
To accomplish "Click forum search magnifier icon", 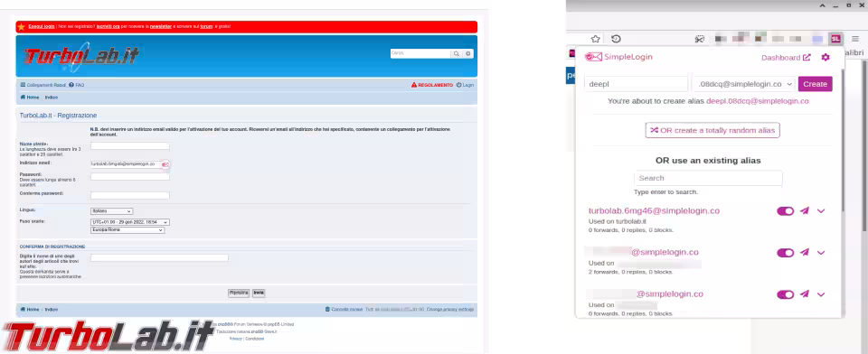I will (x=456, y=53).
